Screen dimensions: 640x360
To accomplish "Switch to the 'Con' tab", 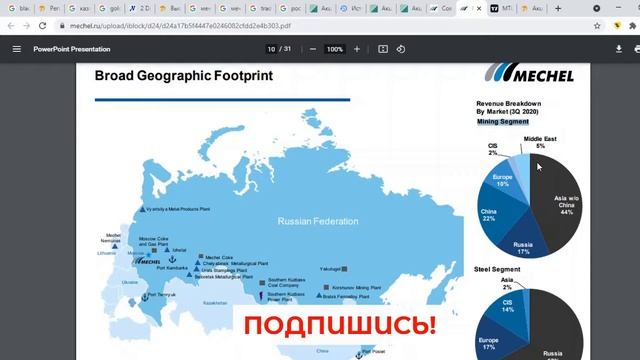I will coord(441,8).
